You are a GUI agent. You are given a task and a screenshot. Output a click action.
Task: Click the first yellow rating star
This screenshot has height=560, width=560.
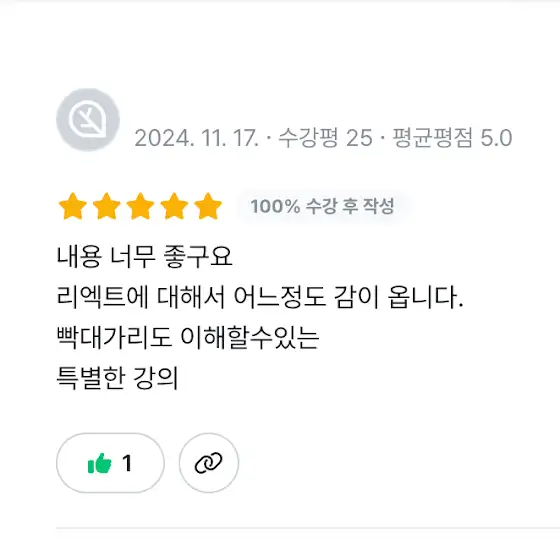point(73,206)
